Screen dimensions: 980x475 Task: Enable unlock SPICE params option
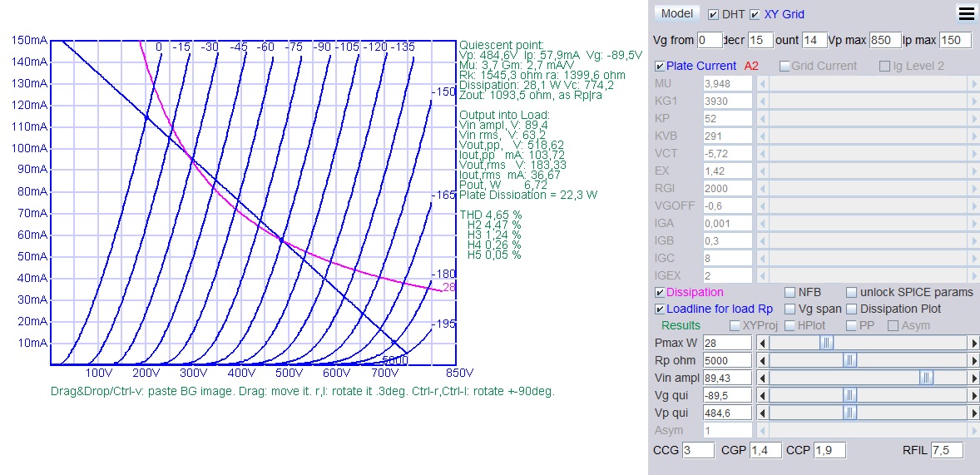point(852,293)
